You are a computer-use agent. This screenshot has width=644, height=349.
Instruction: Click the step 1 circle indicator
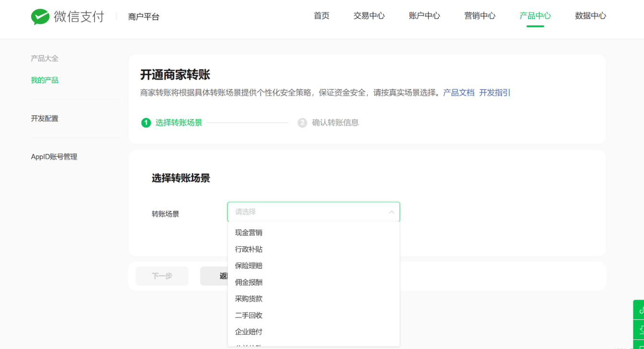tap(146, 123)
